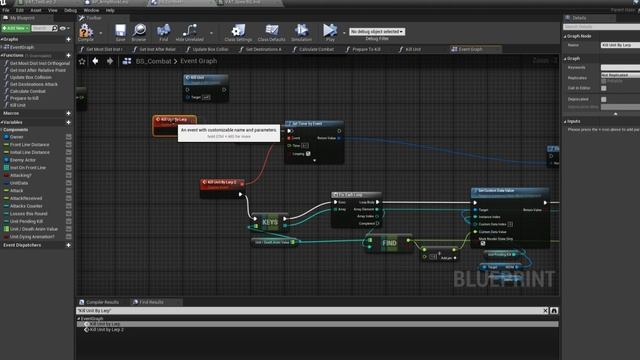Select the Set Custom Data Value node
The width and height of the screenshot is (640, 360).
click(510, 218)
